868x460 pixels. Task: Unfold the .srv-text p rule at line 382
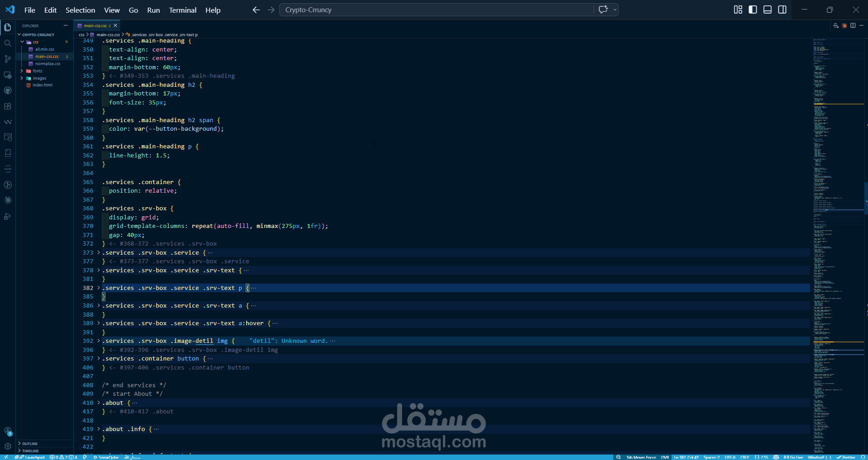point(99,288)
